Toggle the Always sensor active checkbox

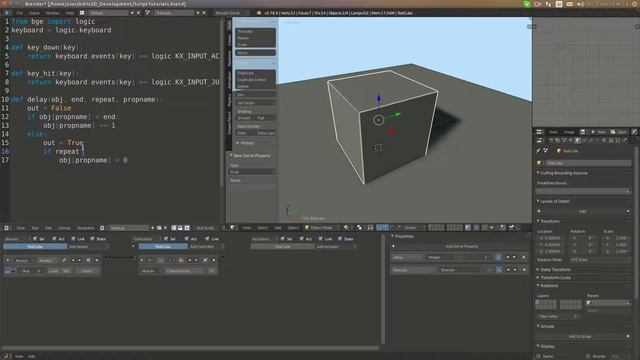pos(89,260)
